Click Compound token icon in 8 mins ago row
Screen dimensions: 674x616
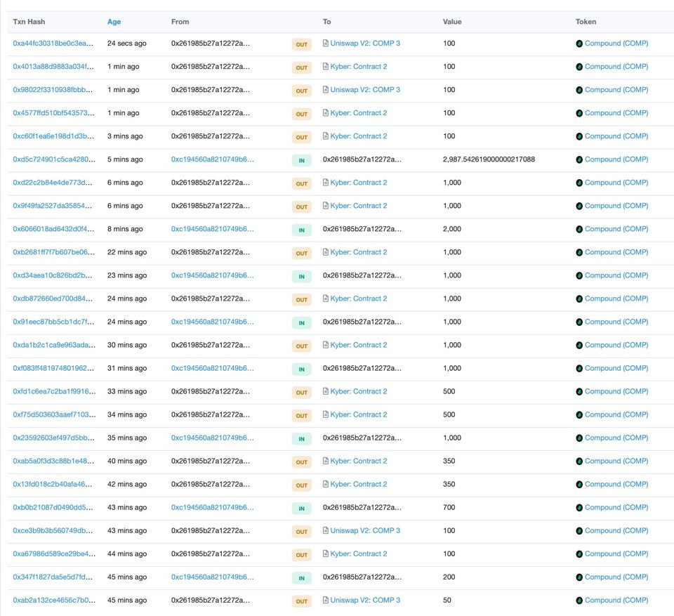coord(579,229)
